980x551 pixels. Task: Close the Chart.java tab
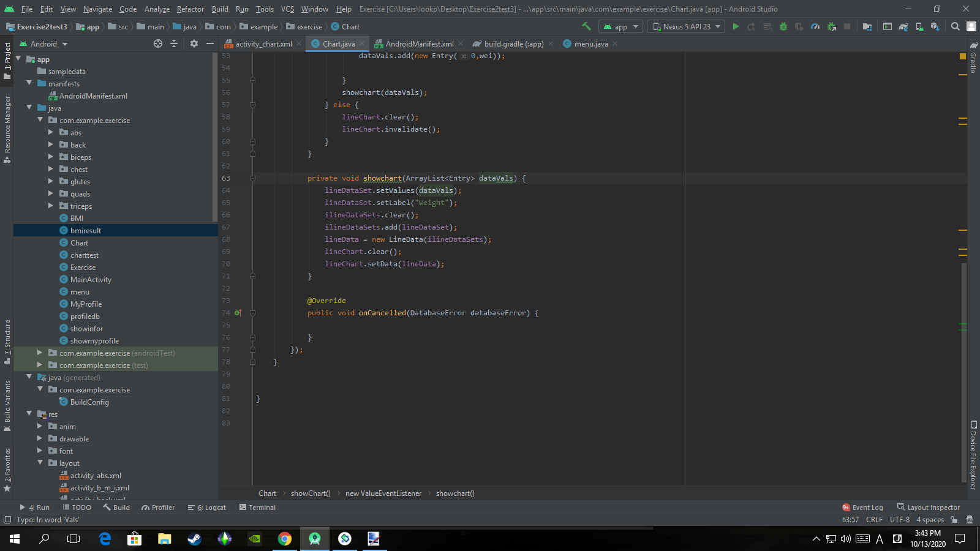[362, 43]
